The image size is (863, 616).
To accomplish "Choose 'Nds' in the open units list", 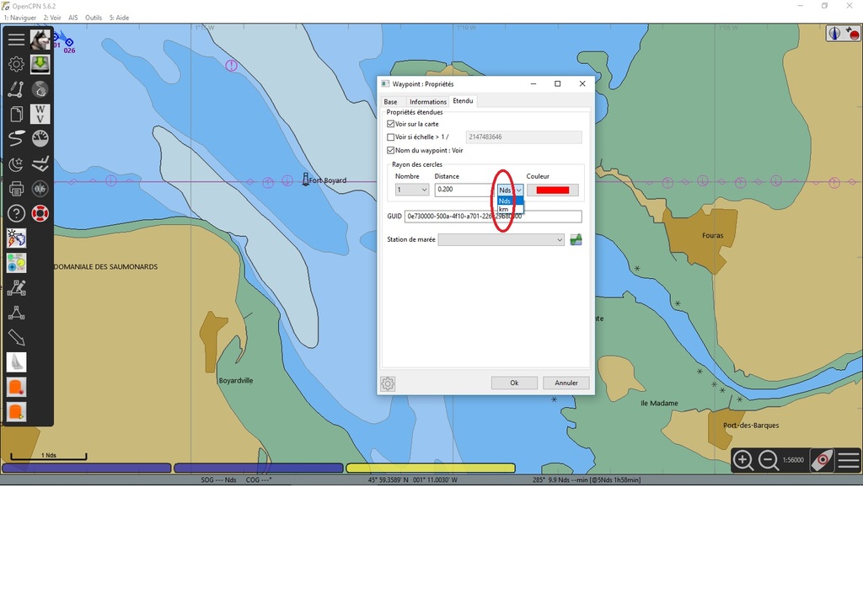I will (510, 201).
